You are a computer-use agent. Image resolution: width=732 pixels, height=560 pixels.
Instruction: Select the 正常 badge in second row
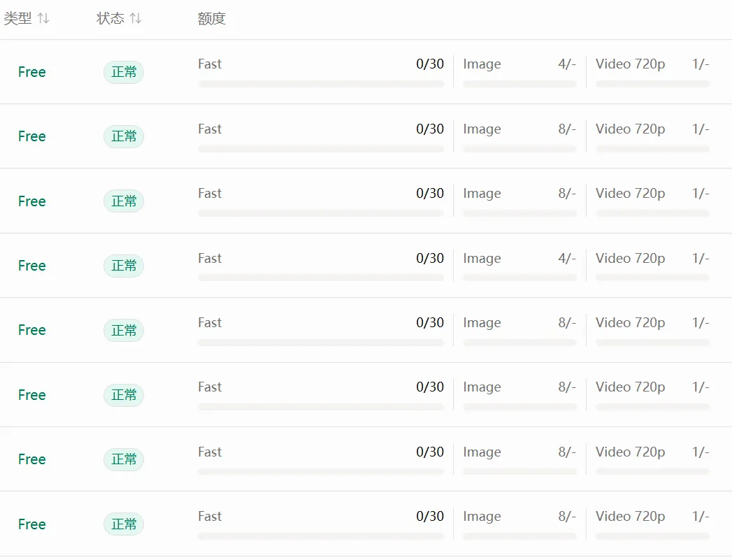pyautogui.click(x=124, y=136)
